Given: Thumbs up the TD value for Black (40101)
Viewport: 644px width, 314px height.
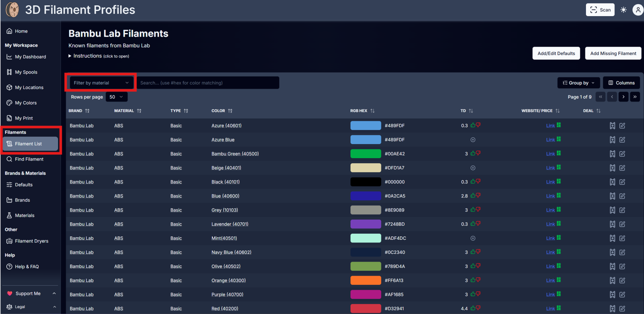Looking at the screenshot, I should pyautogui.click(x=473, y=182).
